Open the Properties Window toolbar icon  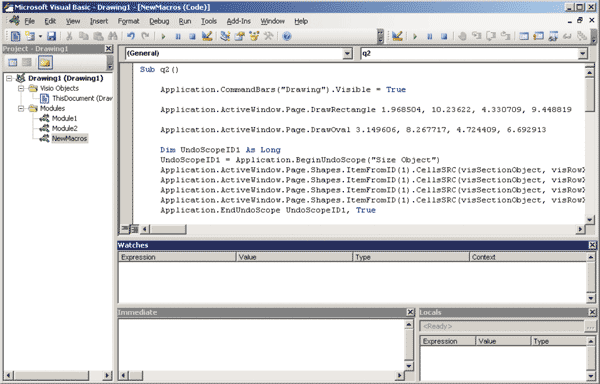point(240,36)
